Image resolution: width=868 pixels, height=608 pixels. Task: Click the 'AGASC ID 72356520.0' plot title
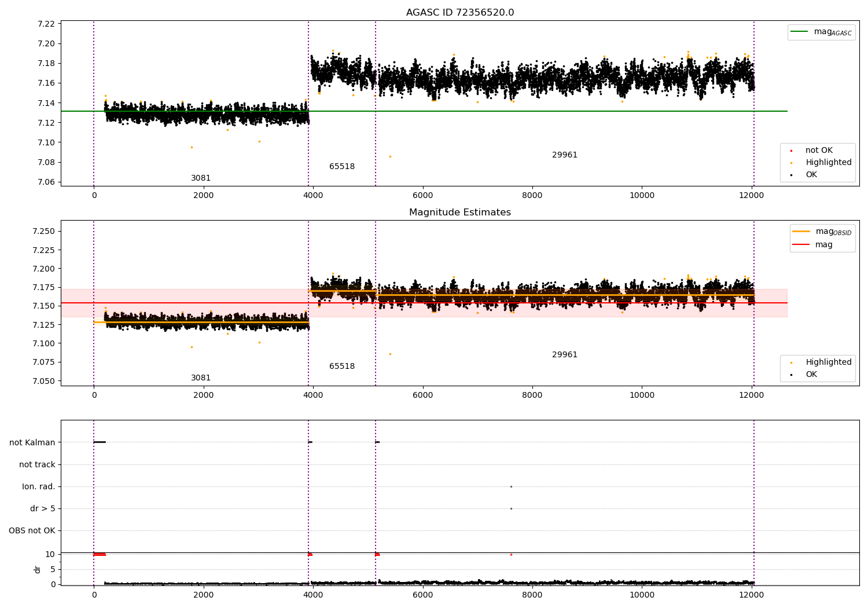[460, 13]
